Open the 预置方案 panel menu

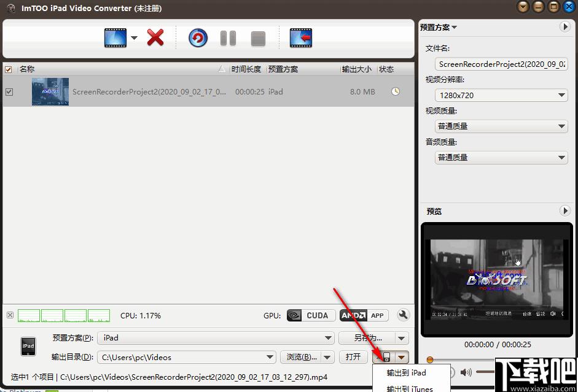438,27
